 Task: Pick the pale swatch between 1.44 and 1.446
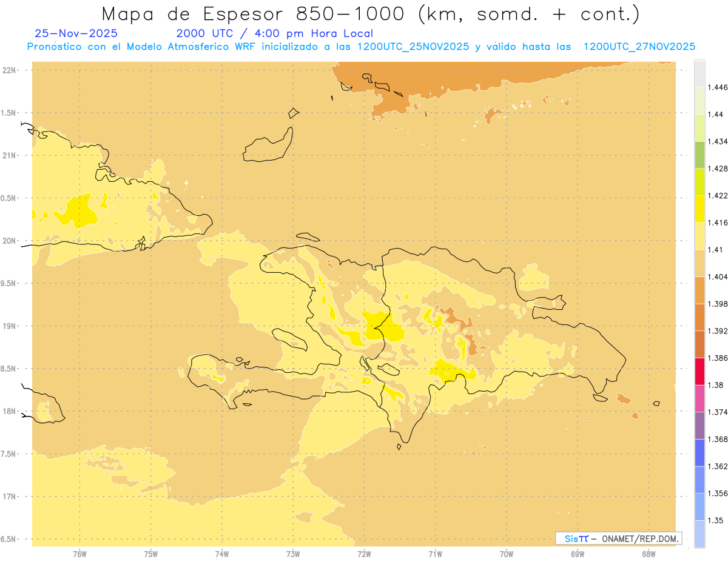(699, 101)
